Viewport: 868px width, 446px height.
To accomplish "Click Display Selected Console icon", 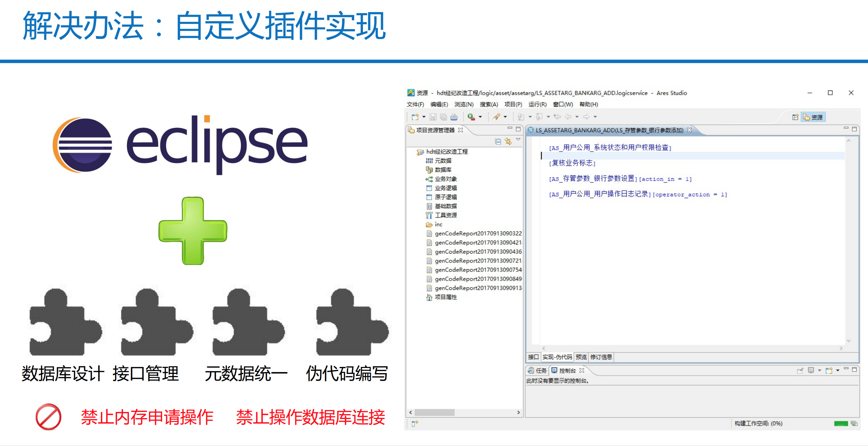I will coord(811,370).
